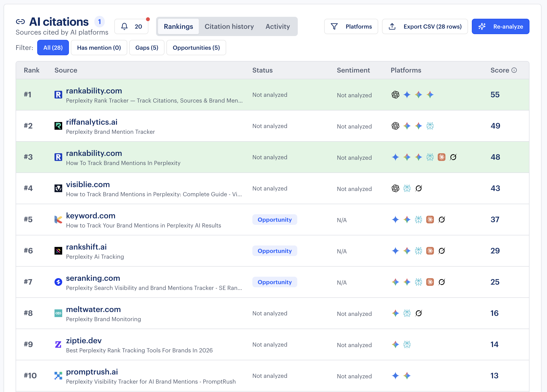Click the Grok icon in rankshift.ai row

(x=442, y=251)
